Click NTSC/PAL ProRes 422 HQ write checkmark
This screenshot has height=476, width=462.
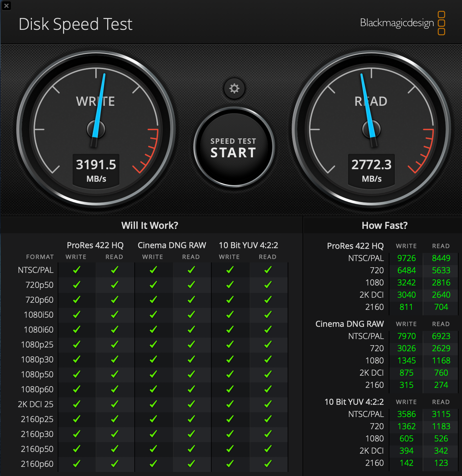click(77, 270)
